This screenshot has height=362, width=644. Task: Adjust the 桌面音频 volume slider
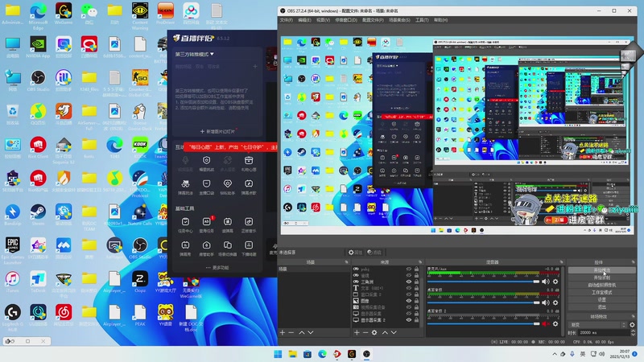coord(483,302)
